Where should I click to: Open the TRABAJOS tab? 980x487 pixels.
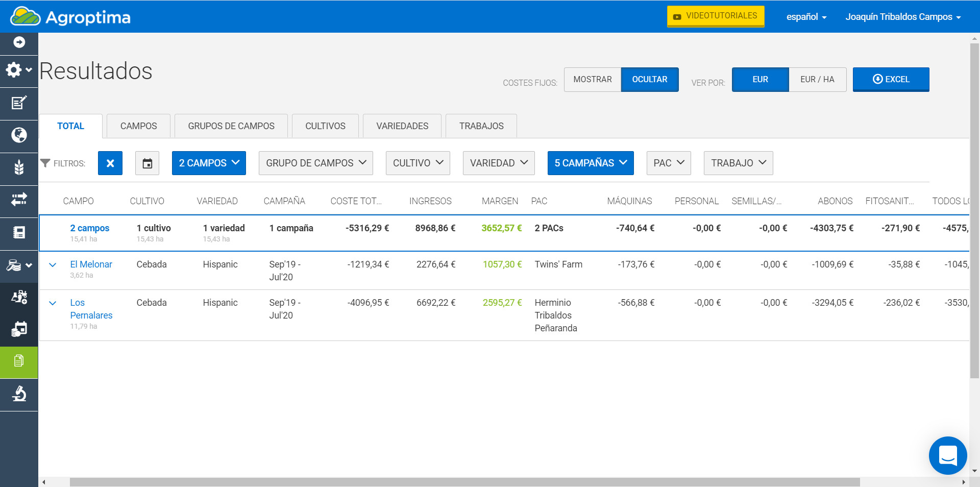[481, 126]
